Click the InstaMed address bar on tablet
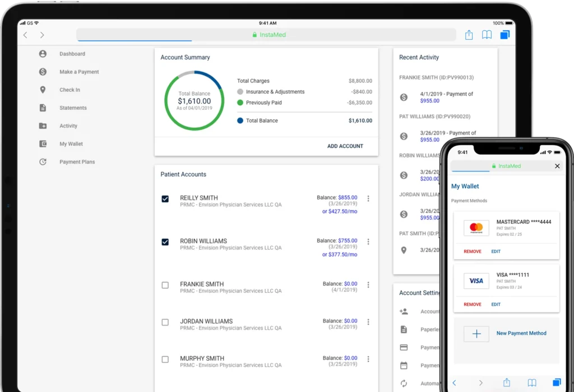574x392 pixels. click(x=266, y=35)
